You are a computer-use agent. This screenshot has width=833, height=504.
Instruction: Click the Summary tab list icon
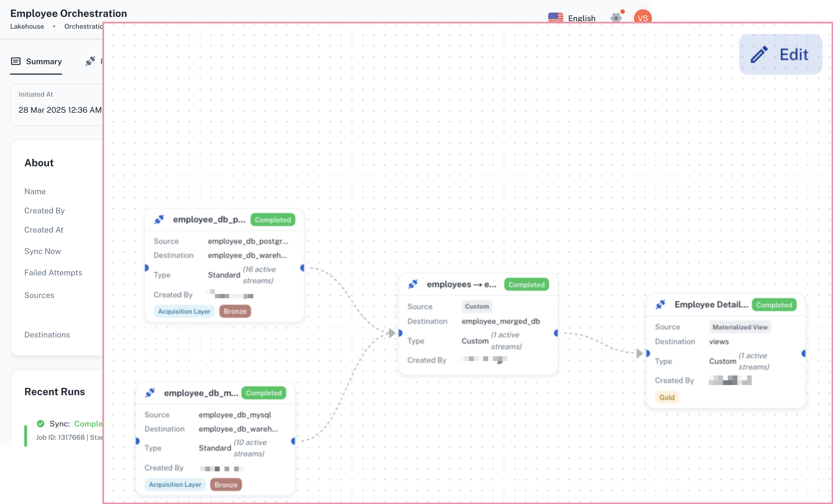[x=16, y=61]
